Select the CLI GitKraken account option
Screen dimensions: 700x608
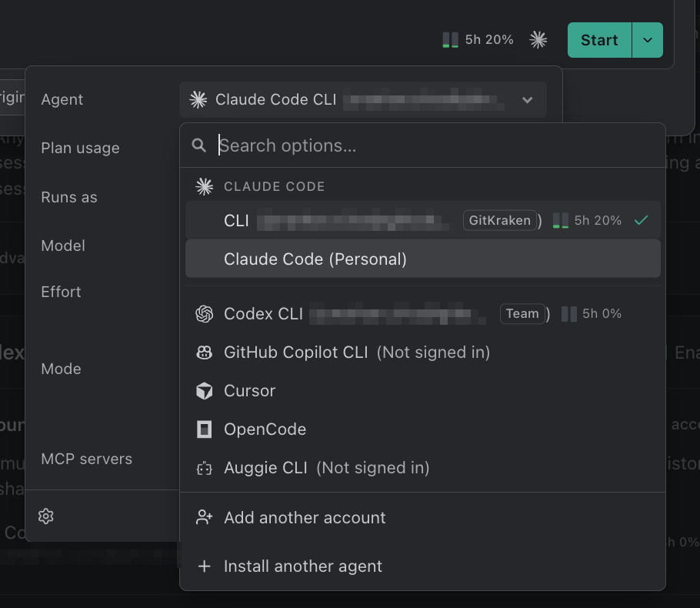[423, 220]
